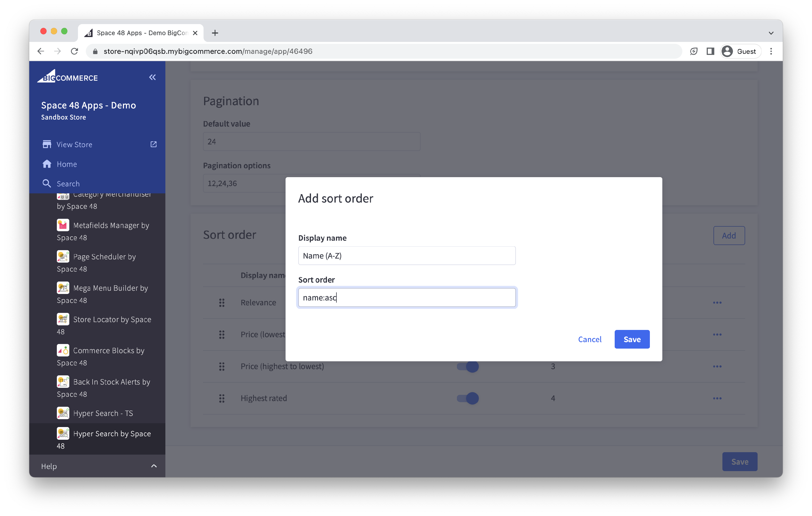Click the Sort order input in dialog

point(407,297)
